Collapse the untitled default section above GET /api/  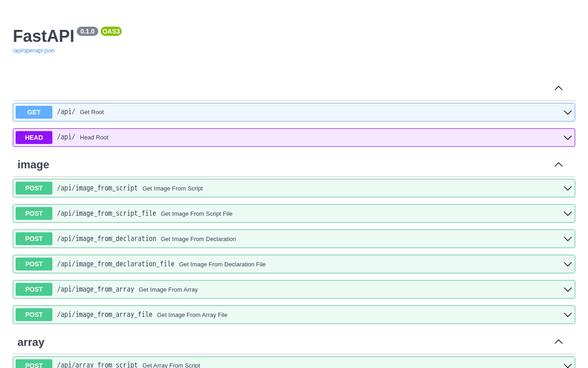559,88
